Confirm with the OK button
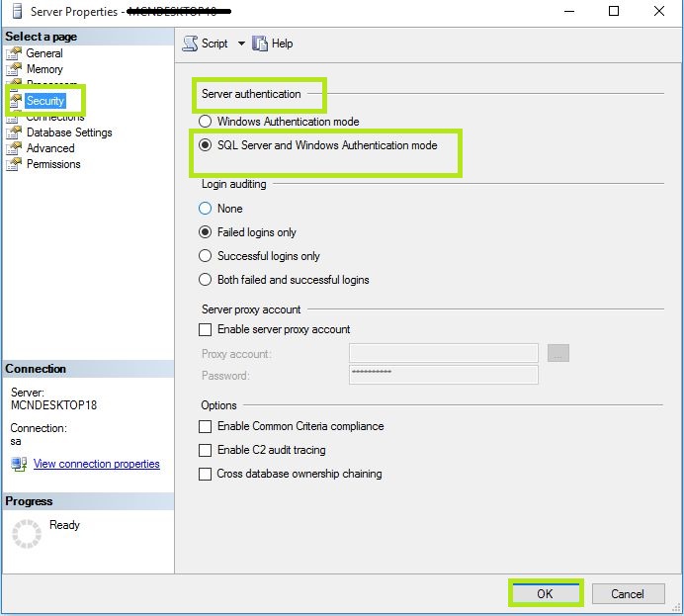Screen dimensions: 684x616 pyautogui.click(x=546, y=593)
